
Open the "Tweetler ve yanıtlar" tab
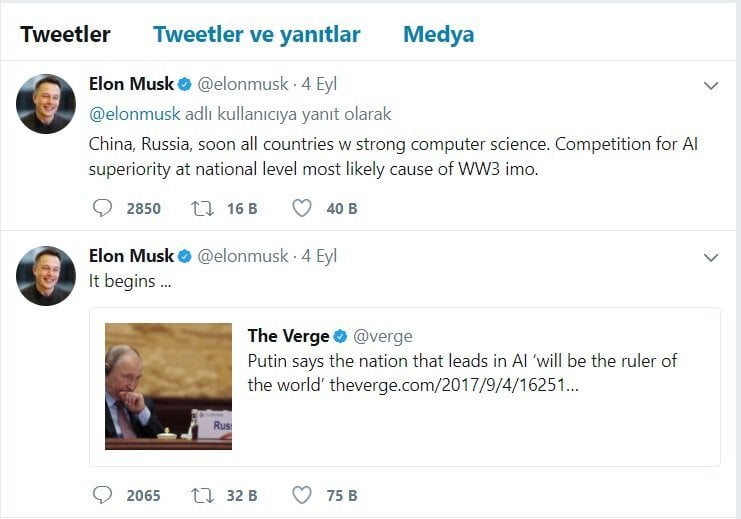256,35
